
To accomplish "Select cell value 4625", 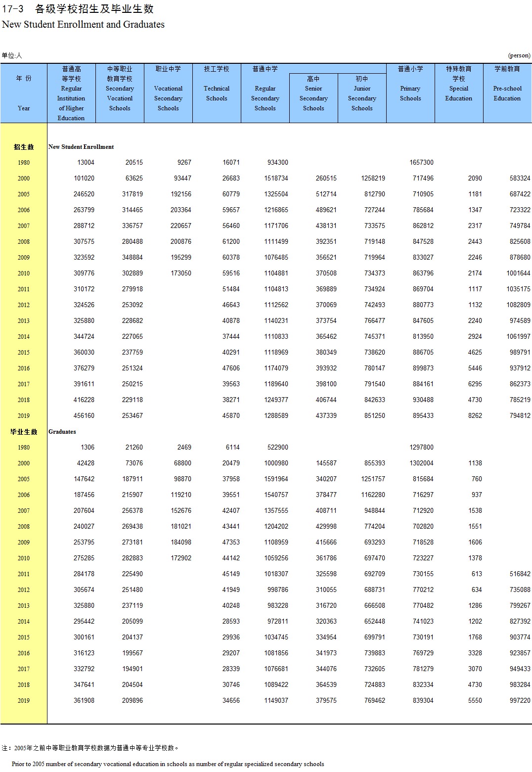I will [x=475, y=353].
